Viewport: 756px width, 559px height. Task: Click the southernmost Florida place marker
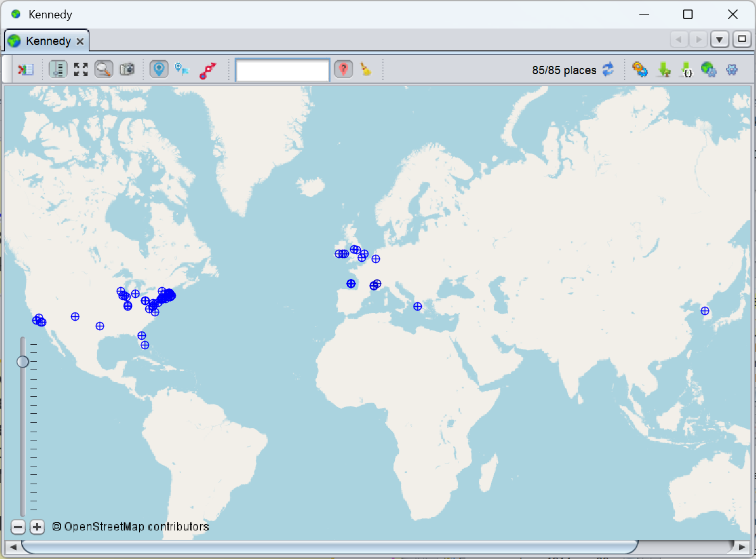pyautogui.click(x=145, y=345)
